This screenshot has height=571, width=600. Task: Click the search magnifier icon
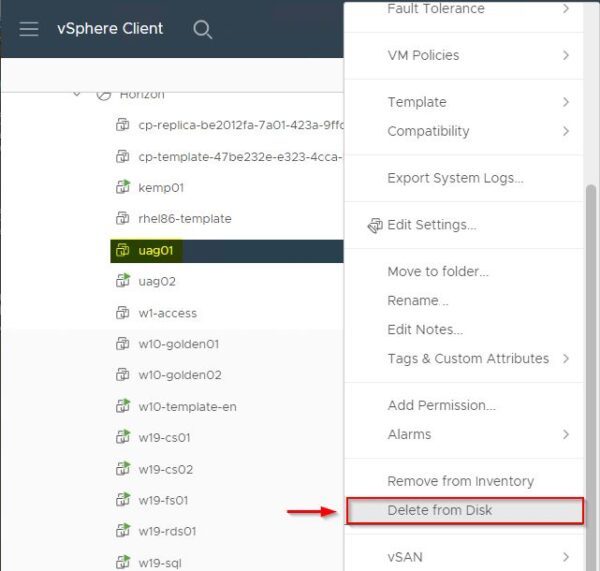pyautogui.click(x=202, y=29)
